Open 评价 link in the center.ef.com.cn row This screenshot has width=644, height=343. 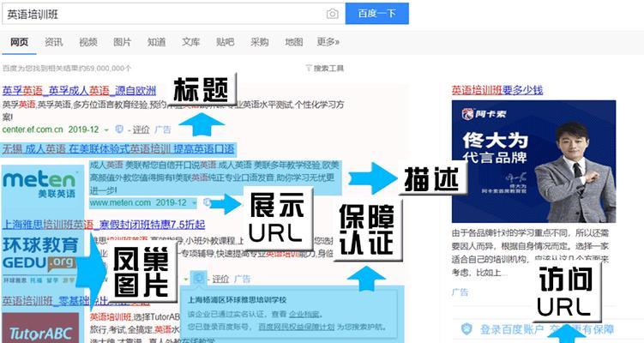[141, 129]
